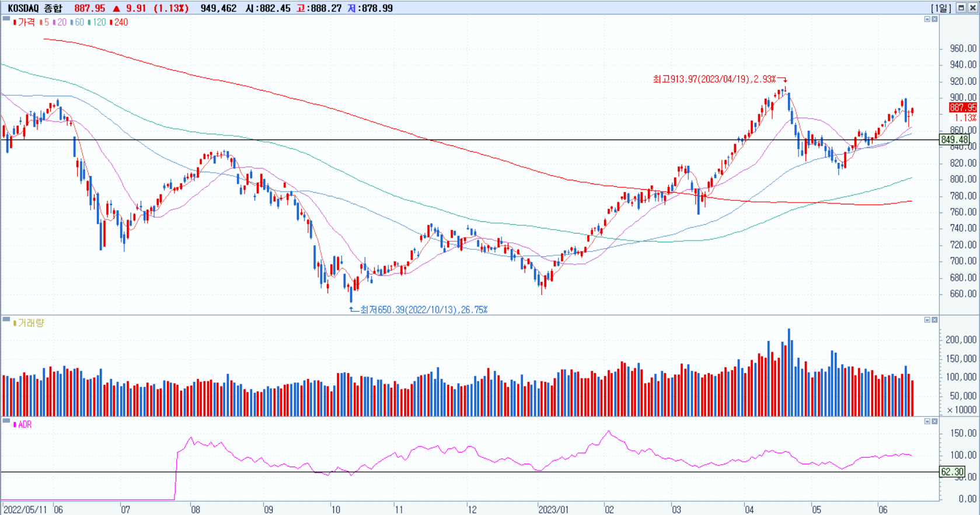Select the 60-day moving average legend
The image size is (980, 515).
pyautogui.click(x=78, y=22)
